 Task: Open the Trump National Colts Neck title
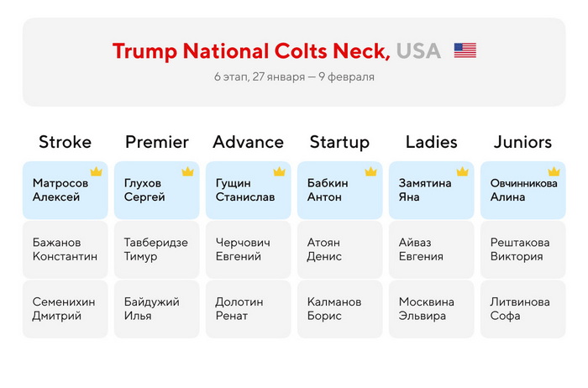tap(251, 51)
